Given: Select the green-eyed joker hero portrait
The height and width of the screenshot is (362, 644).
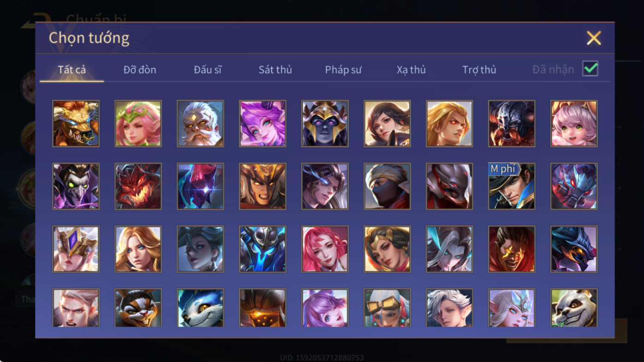Looking at the screenshot, I should [76, 186].
